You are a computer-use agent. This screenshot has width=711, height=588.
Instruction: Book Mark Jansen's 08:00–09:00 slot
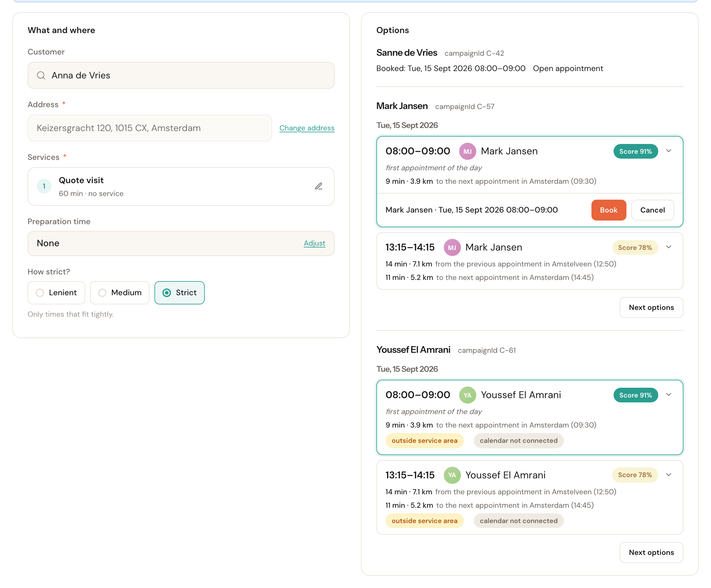click(608, 210)
